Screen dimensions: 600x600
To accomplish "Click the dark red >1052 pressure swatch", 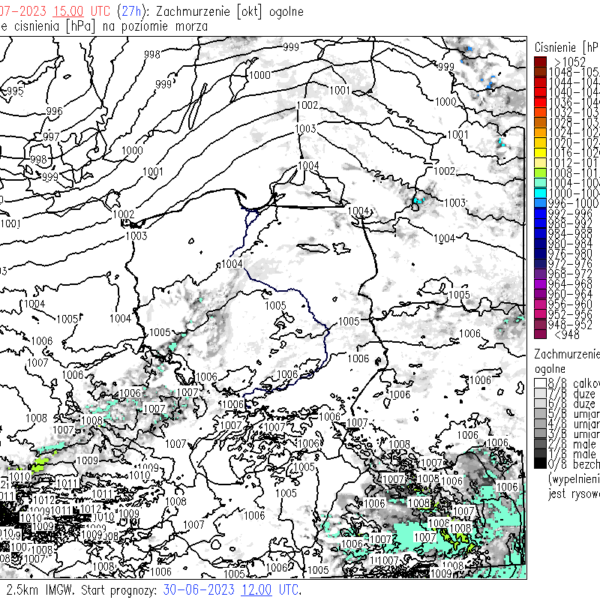I will (540, 62).
